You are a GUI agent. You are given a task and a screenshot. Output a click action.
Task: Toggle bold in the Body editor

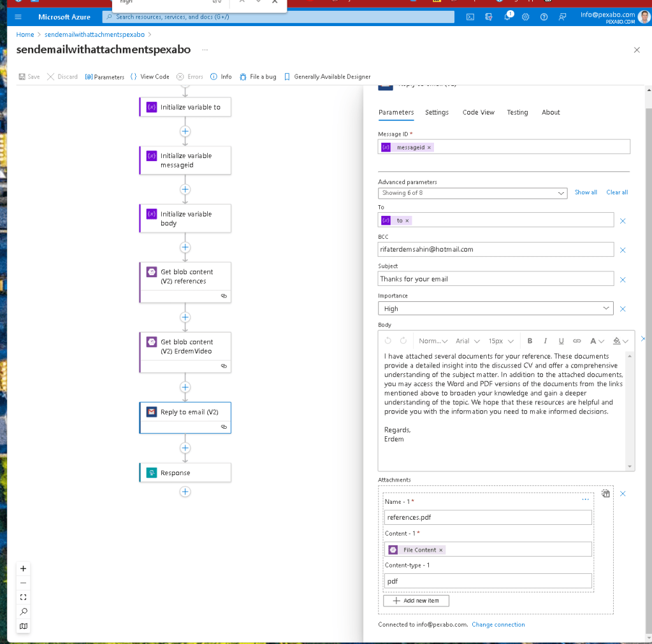pos(530,341)
